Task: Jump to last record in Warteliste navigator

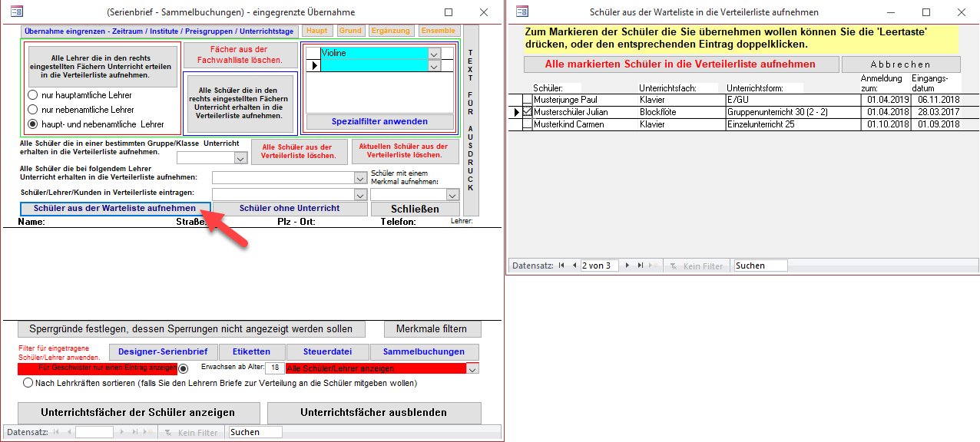Action: 641,266
